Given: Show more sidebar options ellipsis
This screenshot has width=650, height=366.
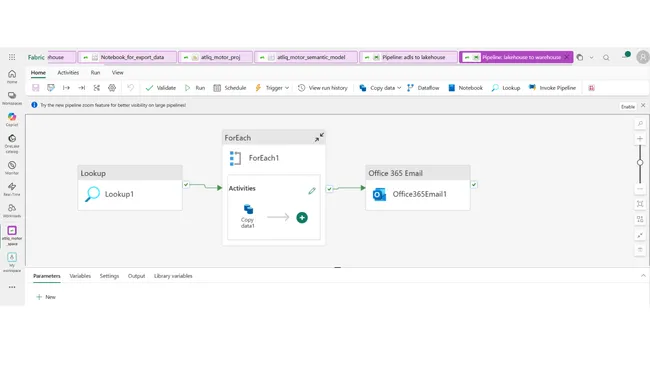Looking at the screenshot, I should click(x=12, y=287).
